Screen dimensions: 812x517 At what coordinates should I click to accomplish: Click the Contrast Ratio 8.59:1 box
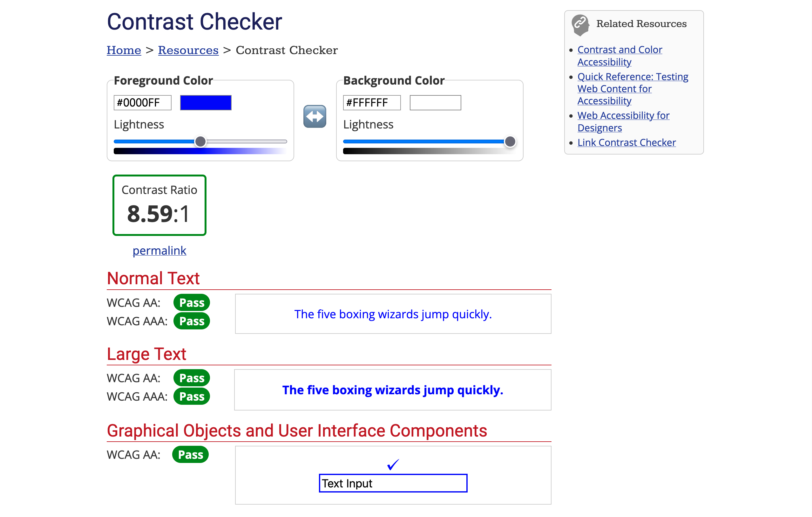(x=159, y=205)
